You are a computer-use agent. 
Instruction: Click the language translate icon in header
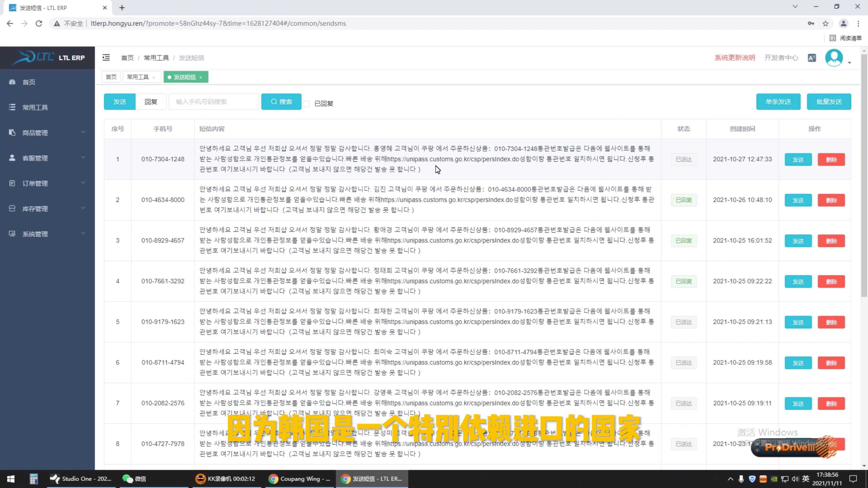click(812, 58)
